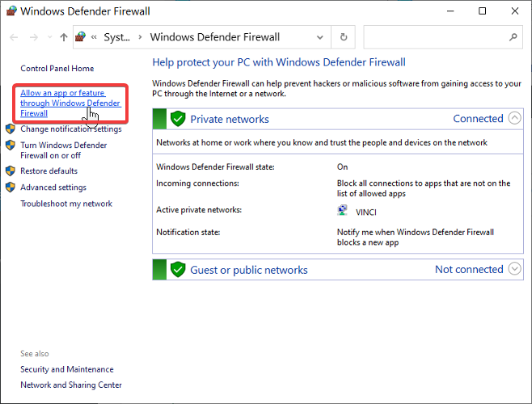Viewport: 532px width, 404px height.
Task: Refresh the Windows Defender Firewall page
Action: click(344, 37)
